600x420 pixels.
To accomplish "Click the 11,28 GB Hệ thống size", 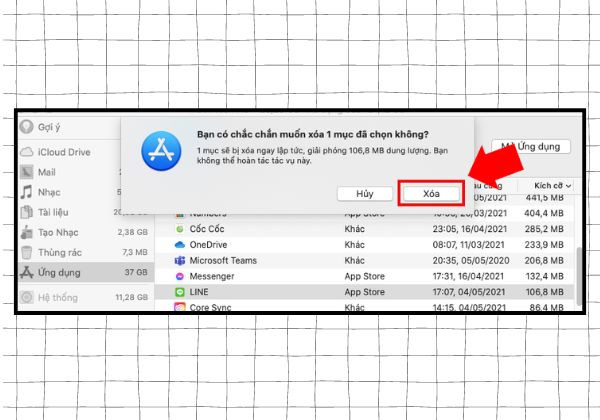I will 132,297.
